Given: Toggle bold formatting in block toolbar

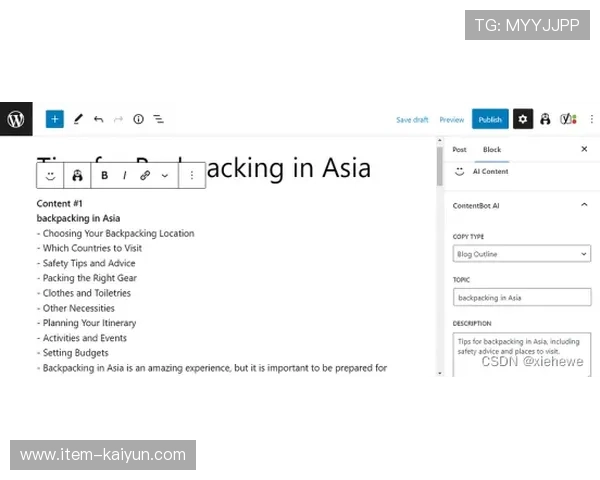Looking at the screenshot, I should [x=104, y=175].
